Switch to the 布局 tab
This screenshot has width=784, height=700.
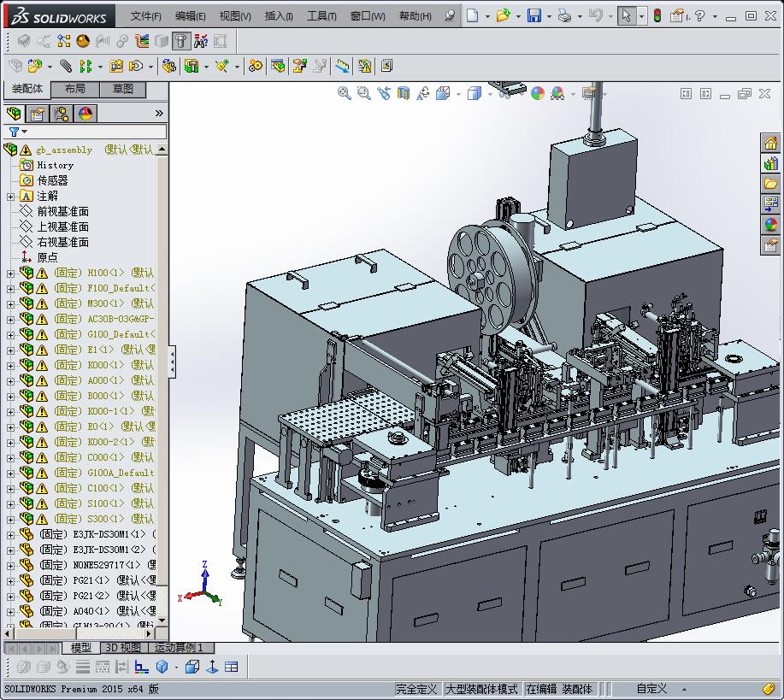75,89
